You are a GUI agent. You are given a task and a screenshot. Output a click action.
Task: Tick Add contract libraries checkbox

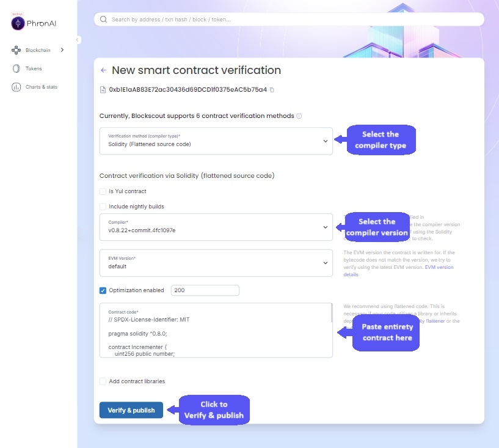103,381
